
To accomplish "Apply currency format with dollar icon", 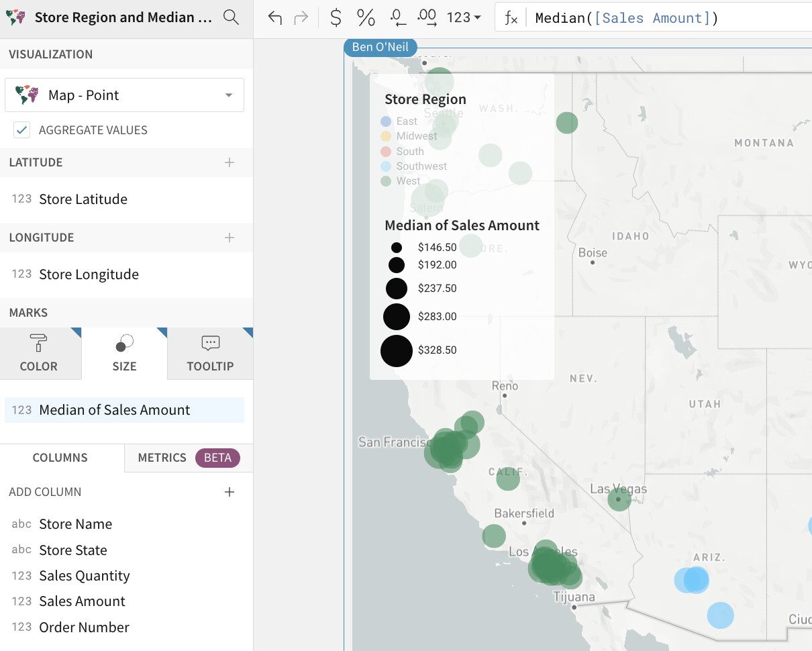I will click(x=336, y=17).
